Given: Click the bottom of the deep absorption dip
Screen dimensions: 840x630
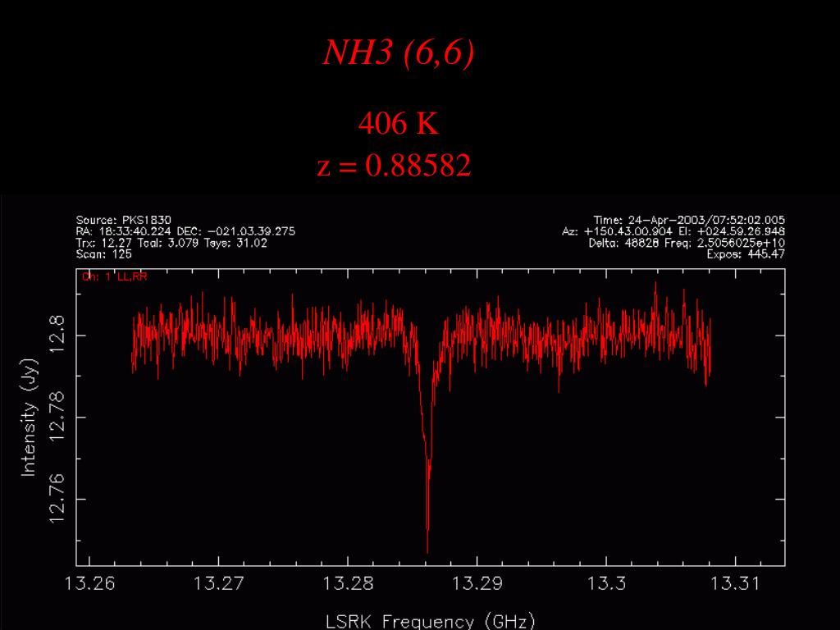Looking at the screenshot, I should (427, 550).
